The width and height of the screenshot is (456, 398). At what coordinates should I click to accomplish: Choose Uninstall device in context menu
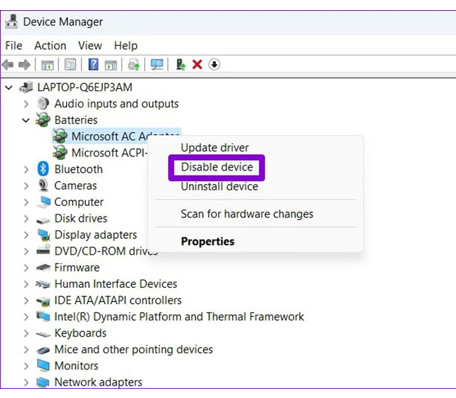click(x=219, y=186)
